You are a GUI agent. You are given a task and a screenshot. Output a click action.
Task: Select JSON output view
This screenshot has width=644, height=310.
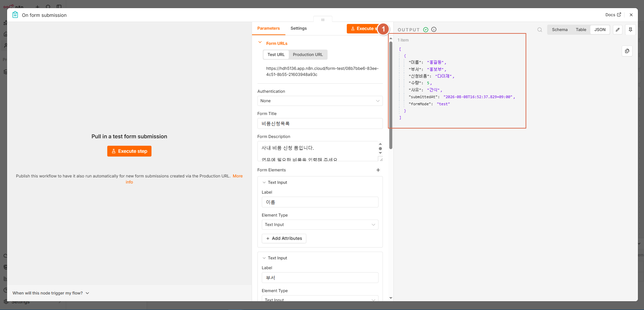coord(600,30)
